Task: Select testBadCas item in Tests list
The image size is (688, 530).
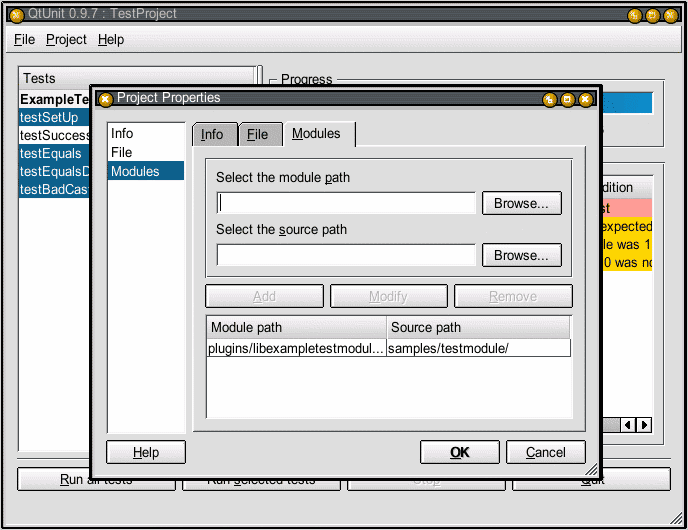Action: tap(54, 189)
